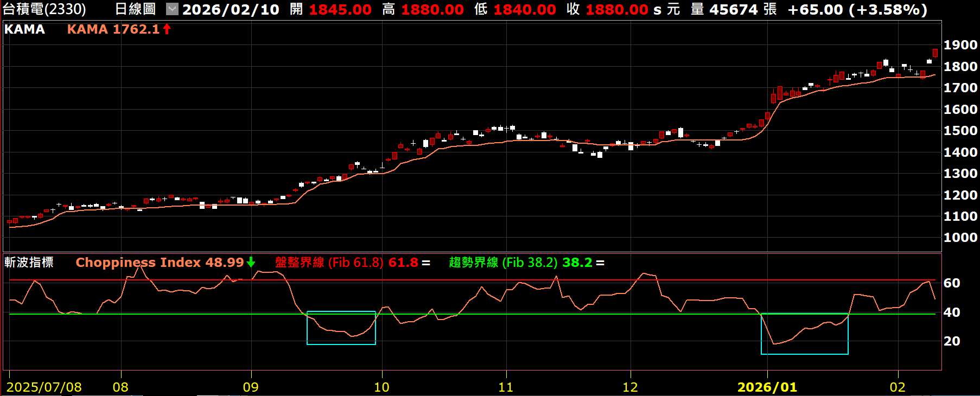This screenshot has width=980, height=396.
Task: Click the 2026/02/10 date field
Action: [231, 9]
